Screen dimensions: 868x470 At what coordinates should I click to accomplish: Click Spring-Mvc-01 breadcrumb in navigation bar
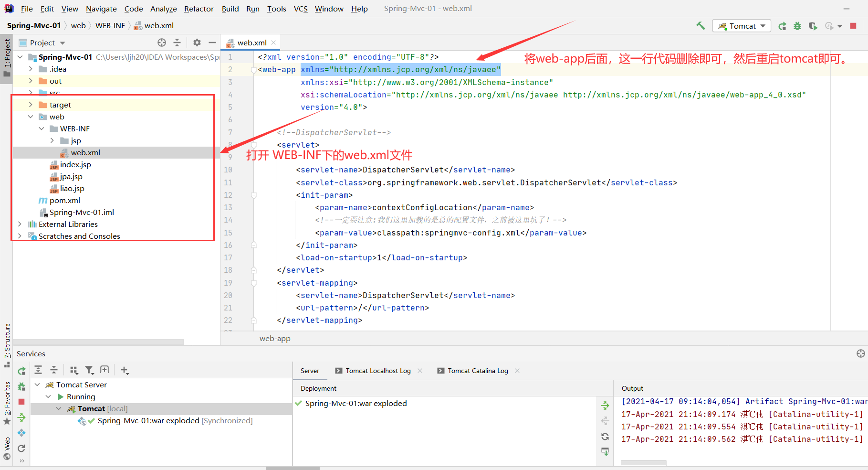(34, 25)
